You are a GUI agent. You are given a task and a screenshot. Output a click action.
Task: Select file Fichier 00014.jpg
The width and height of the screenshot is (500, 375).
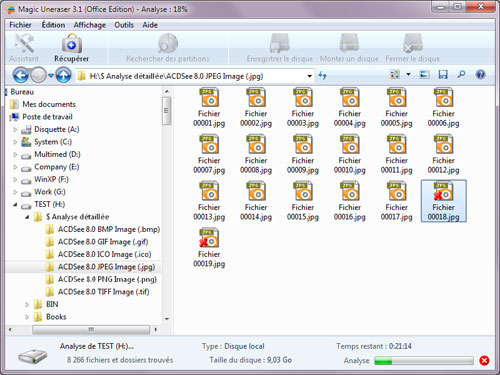[x=256, y=201]
